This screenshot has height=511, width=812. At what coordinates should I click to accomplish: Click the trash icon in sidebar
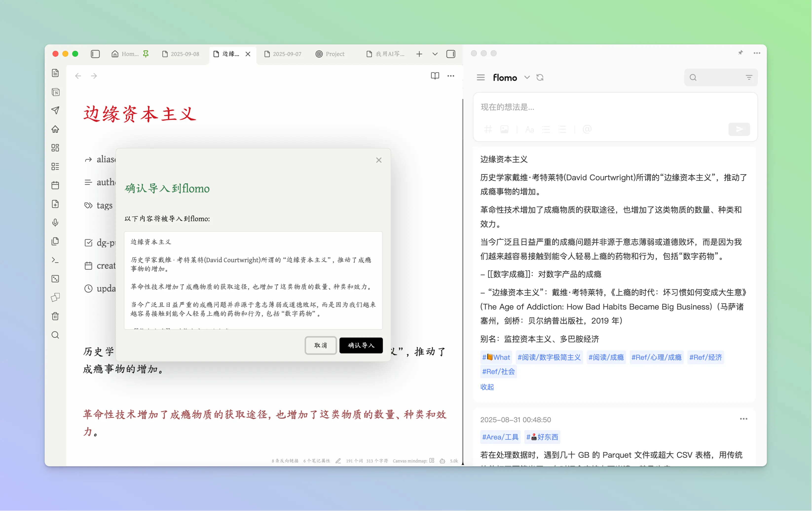55,316
